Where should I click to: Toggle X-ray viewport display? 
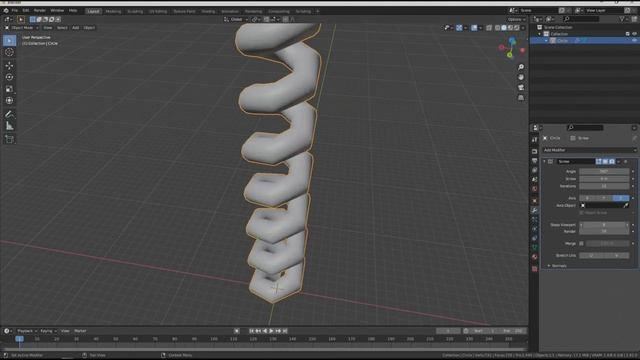(489, 28)
